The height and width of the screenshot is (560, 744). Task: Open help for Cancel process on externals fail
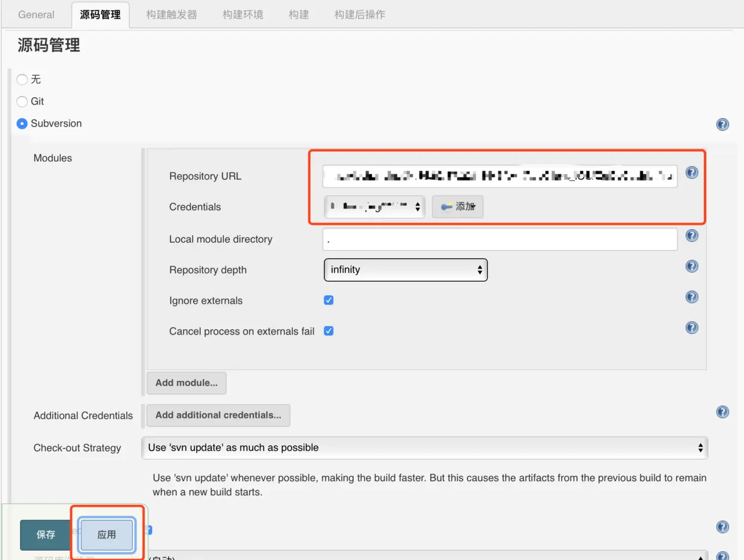(692, 327)
